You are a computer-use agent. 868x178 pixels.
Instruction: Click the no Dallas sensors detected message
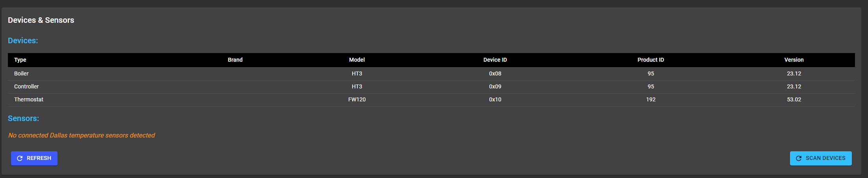click(82, 135)
